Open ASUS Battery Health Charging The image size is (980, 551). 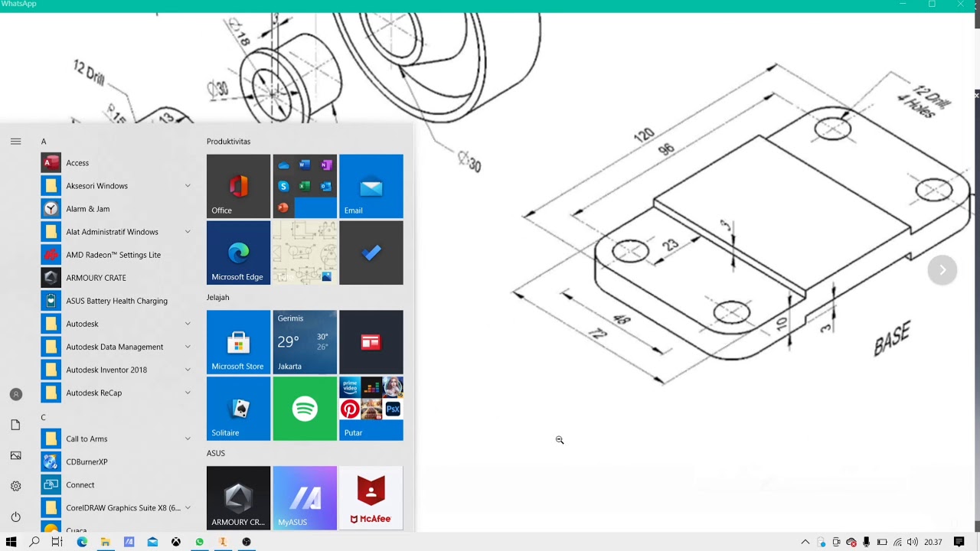[x=117, y=301]
